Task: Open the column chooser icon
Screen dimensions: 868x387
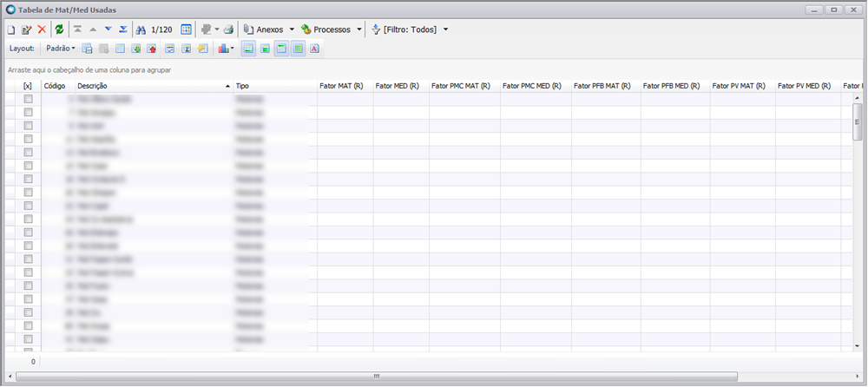Action: click(x=120, y=49)
